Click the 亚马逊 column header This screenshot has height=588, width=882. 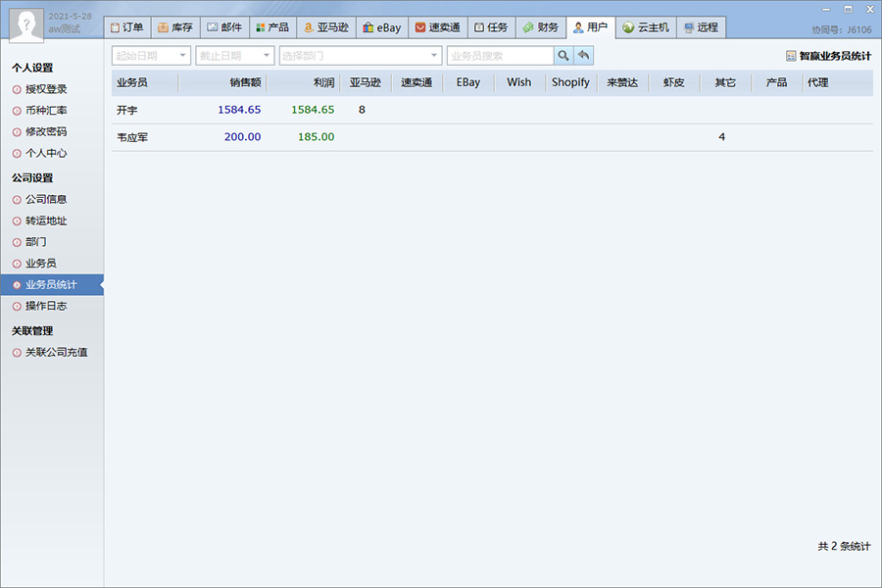point(366,82)
